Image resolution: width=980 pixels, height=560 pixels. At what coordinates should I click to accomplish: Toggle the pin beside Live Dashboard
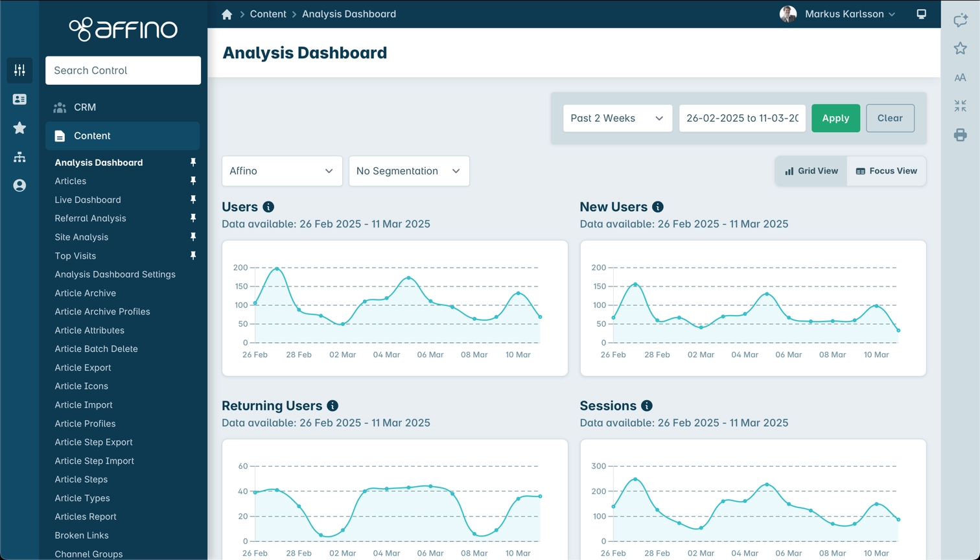192,200
